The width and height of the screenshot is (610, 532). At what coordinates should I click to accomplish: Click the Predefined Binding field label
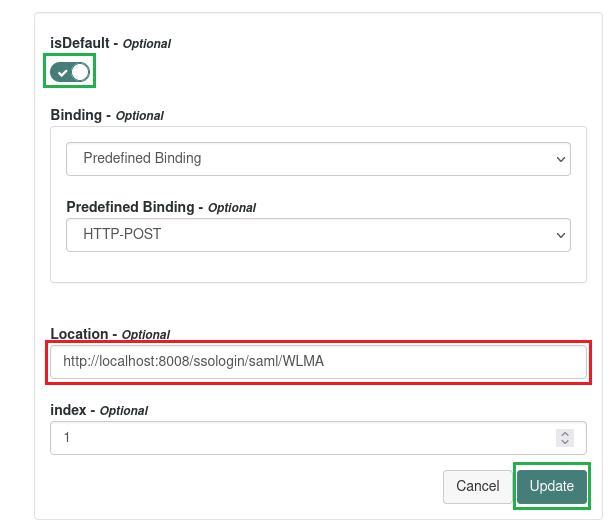(161, 207)
